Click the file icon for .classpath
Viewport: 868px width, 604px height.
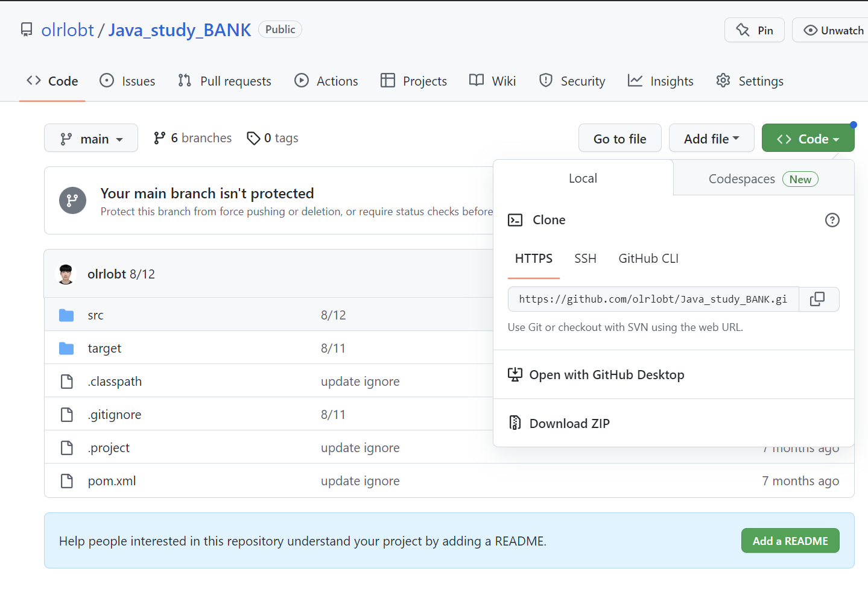[67, 382]
